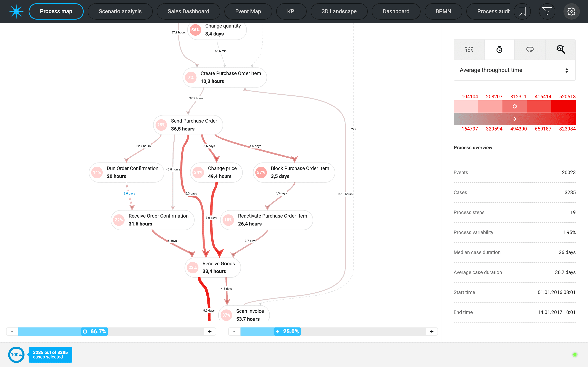Click the 66.7% activities slider handle

click(95, 332)
